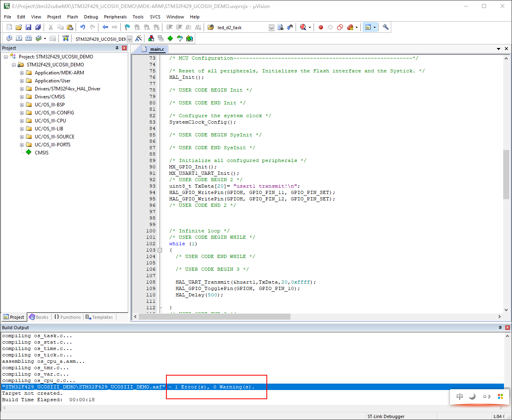Comment out the selected lines
The height and width of the screenshot is (420, 512).
(x=188, y=27)
